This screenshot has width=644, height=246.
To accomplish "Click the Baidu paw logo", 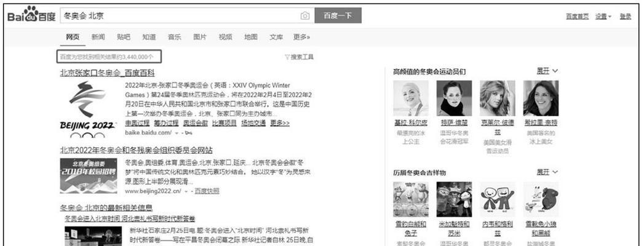I will pyautogui.click(x=31, y=15).
